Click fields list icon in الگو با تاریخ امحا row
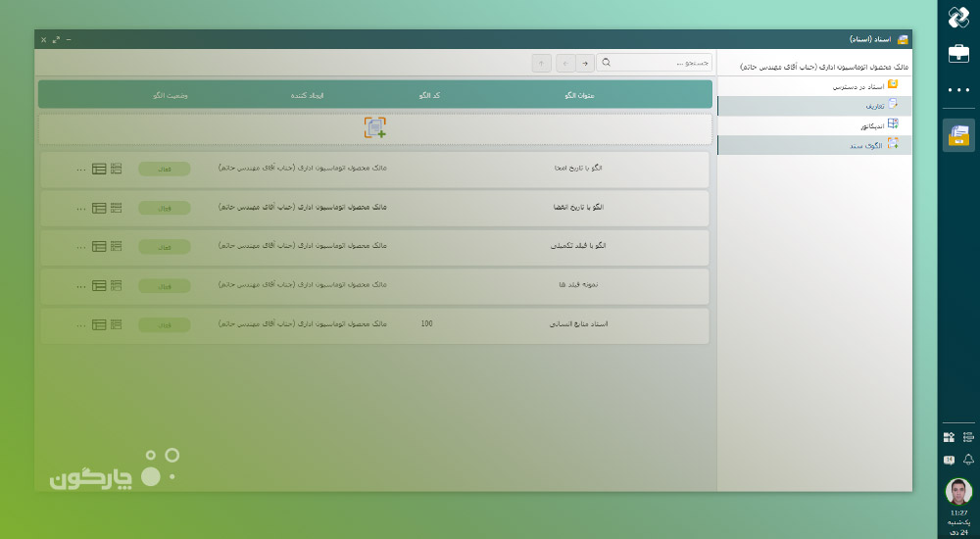This screenshot has height=539, width=980. click(117, 169)
